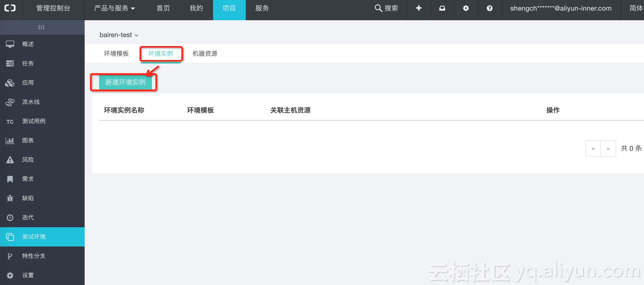Click the 搜索 search field

tap(386, 8)
